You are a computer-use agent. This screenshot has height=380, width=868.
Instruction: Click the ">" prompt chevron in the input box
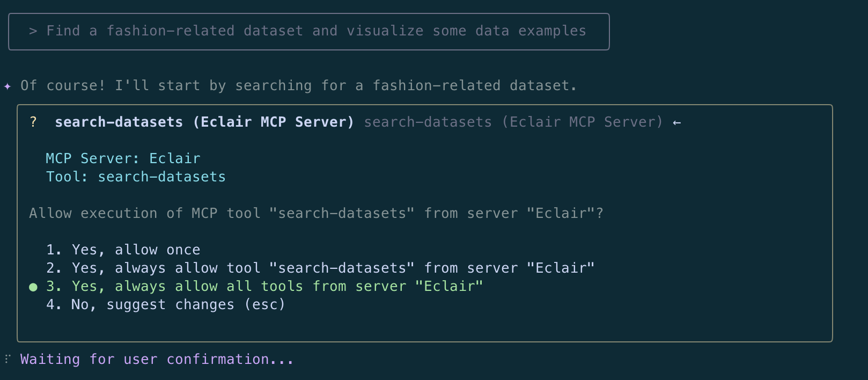(x=33, y=31)
